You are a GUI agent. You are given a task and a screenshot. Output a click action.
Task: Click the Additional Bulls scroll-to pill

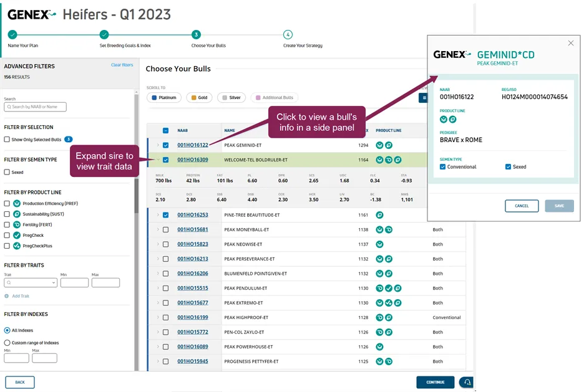point(275,97)
